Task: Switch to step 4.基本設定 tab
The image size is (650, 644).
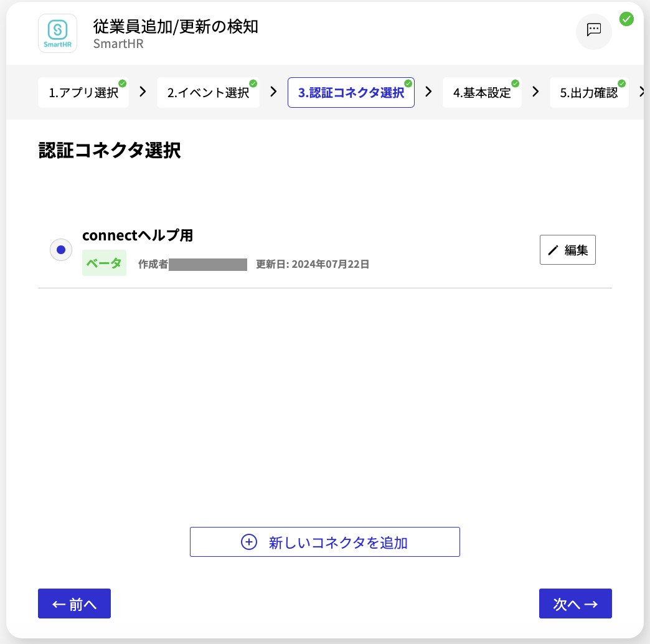Action: [482, 92]
